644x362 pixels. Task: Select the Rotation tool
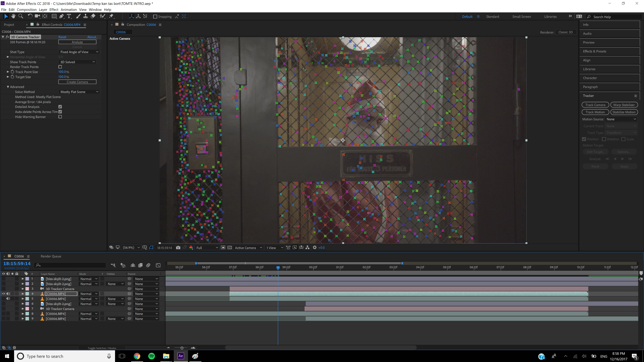30,16
